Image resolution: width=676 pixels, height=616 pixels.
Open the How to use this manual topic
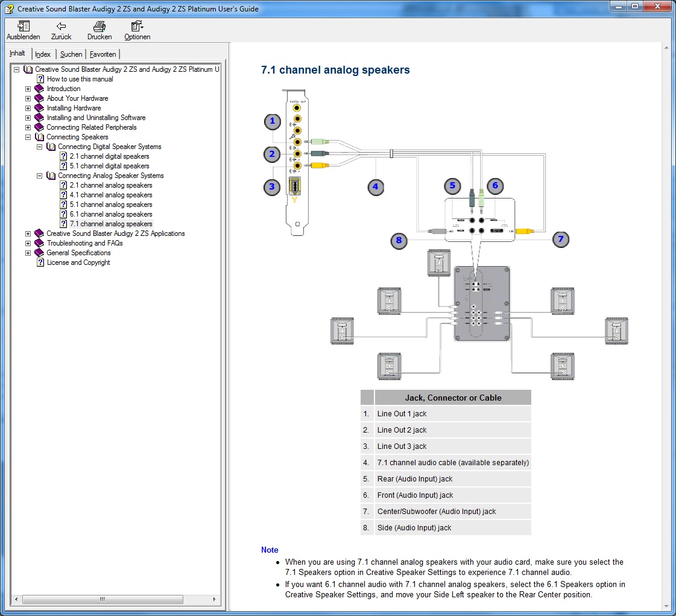[80, 79]
